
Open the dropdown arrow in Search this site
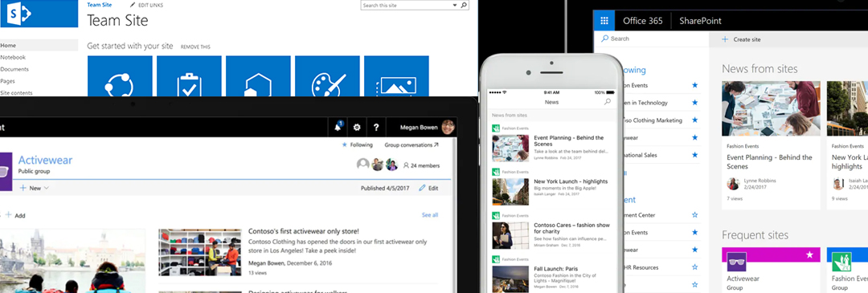[x=454, y=5]
